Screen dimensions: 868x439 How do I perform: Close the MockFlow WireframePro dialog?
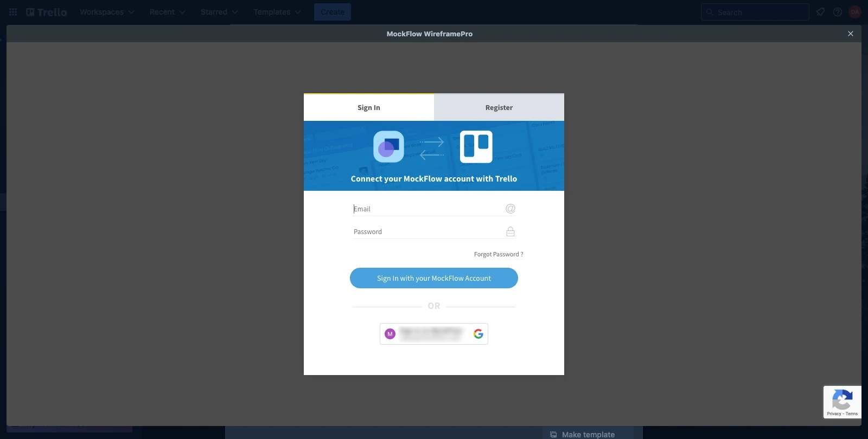[851, 34]
